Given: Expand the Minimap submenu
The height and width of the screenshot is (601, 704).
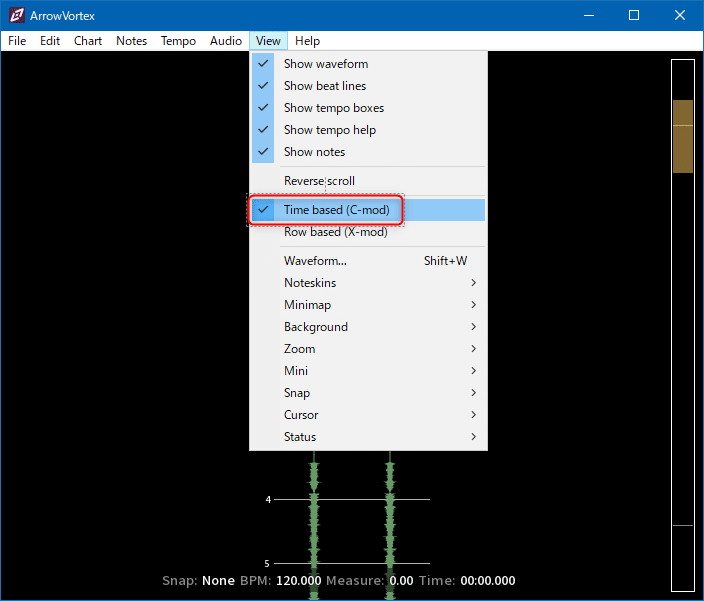Looking at the screenshot, I should (368, 305).
